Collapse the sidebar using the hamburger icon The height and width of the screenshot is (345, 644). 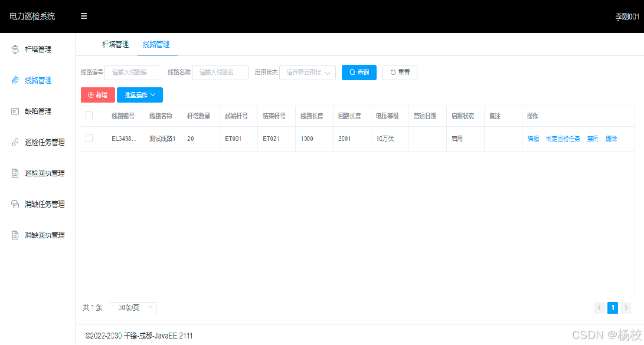pyautogui.click(x=83, y=16)
